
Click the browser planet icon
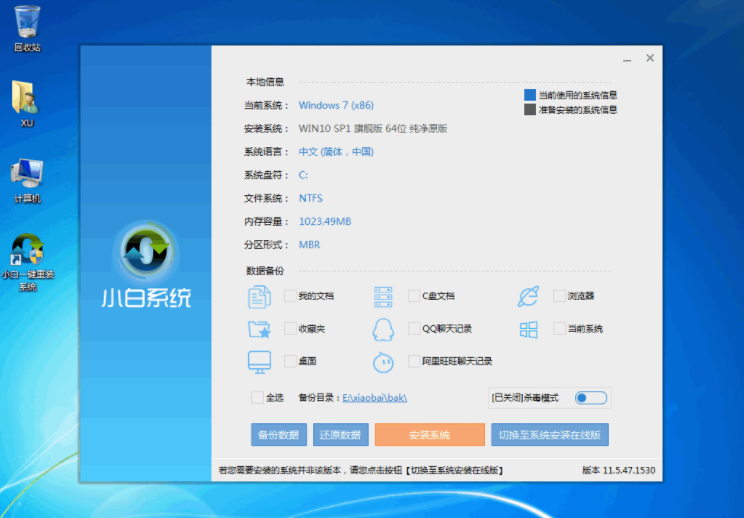tap(528, 296)
